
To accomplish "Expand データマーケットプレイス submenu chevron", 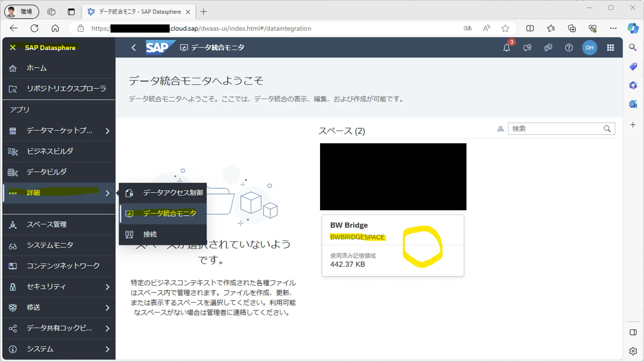I will pos(107,131).
